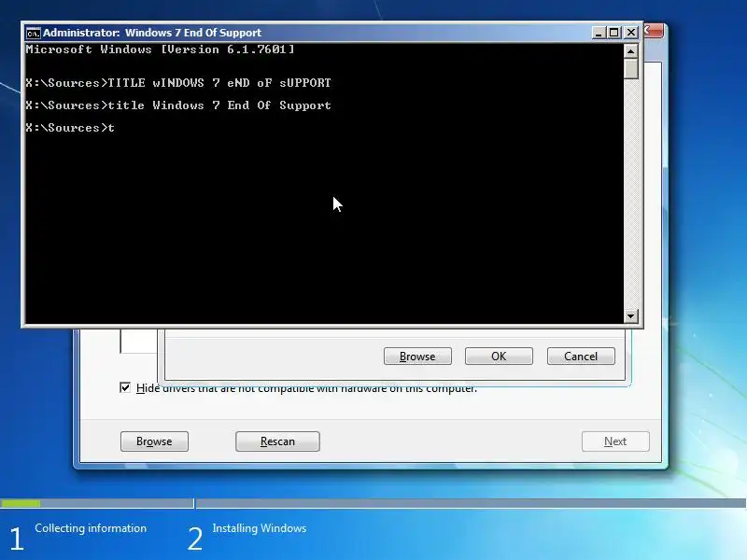Click the 'Microsoft Windows [Version 6.1.7601]' line

coord(160,49)
